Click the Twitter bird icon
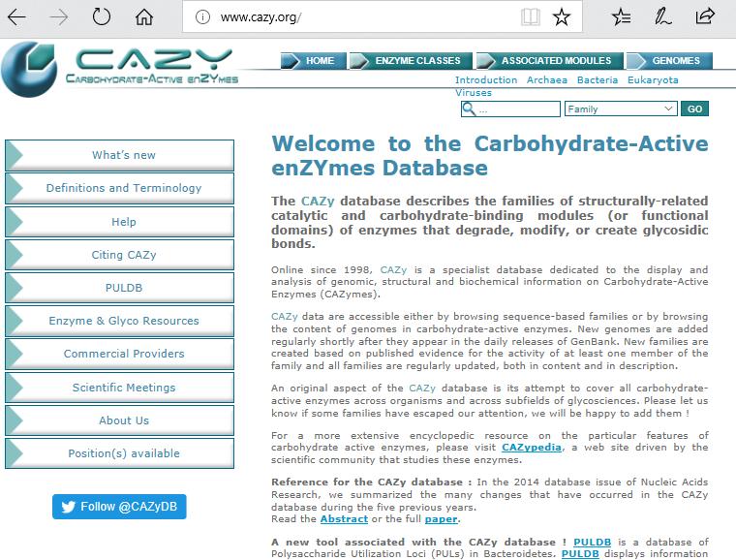 pyautogui.click(x=68, y=507)
